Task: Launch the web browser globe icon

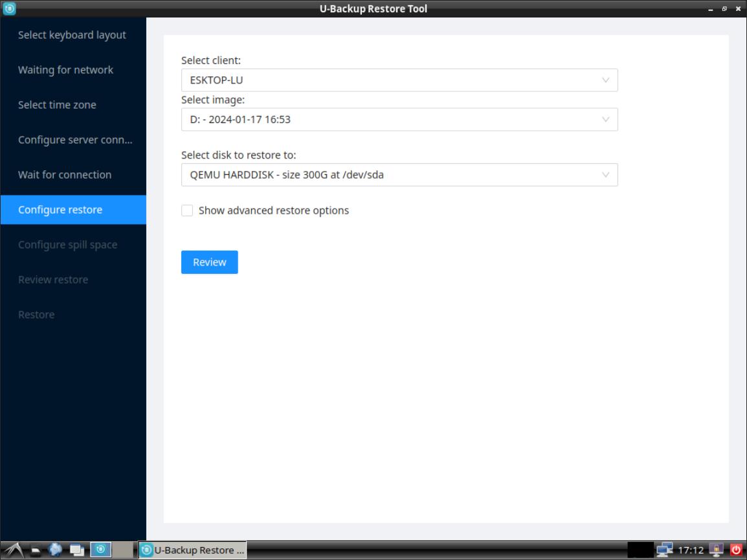Action: (x=56, y=550)
